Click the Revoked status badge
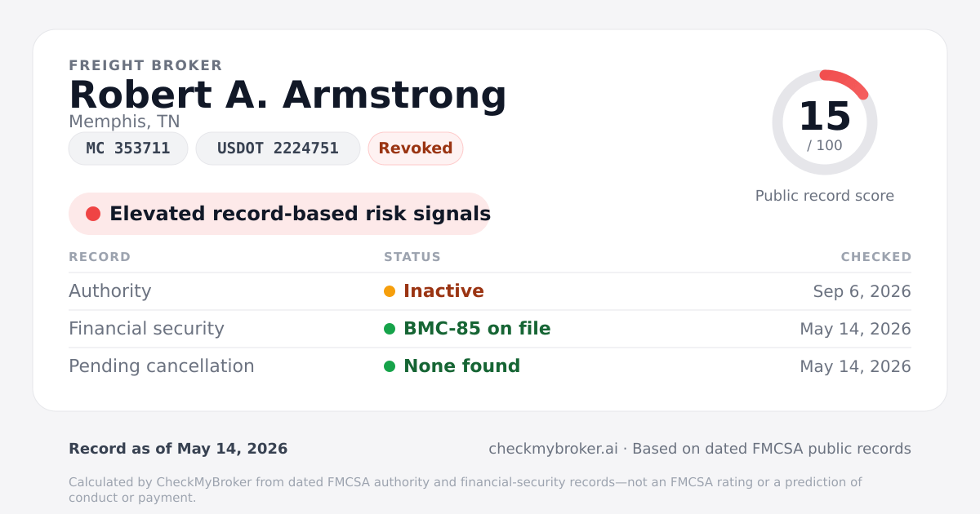Viewport: 980px width, 514px height. pyautogui.click(x=416, y=148)
